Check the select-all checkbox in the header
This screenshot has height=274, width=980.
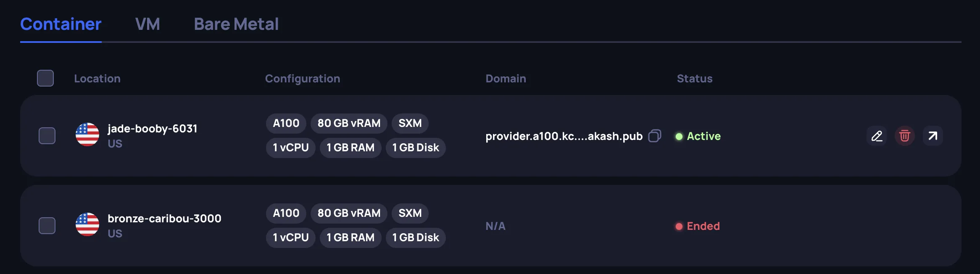click(x=45, y=78)
